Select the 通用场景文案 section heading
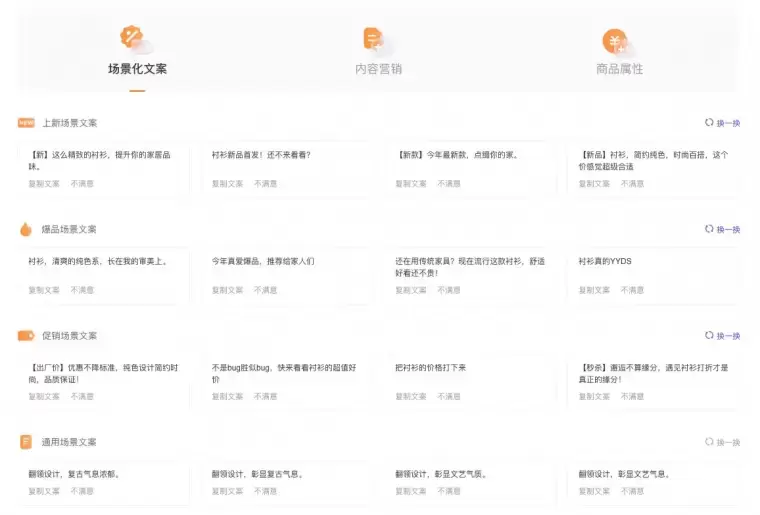The width and height of the screenshot is (760, 515). pos(69,442)
